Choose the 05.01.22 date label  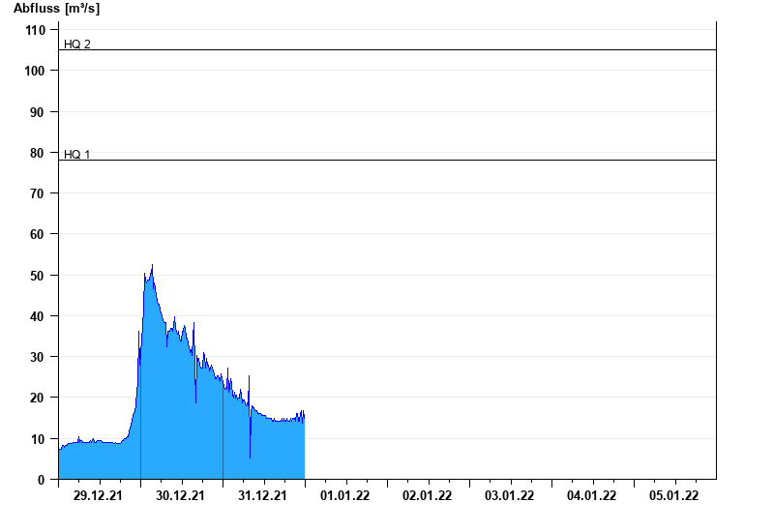click(674, 495)
